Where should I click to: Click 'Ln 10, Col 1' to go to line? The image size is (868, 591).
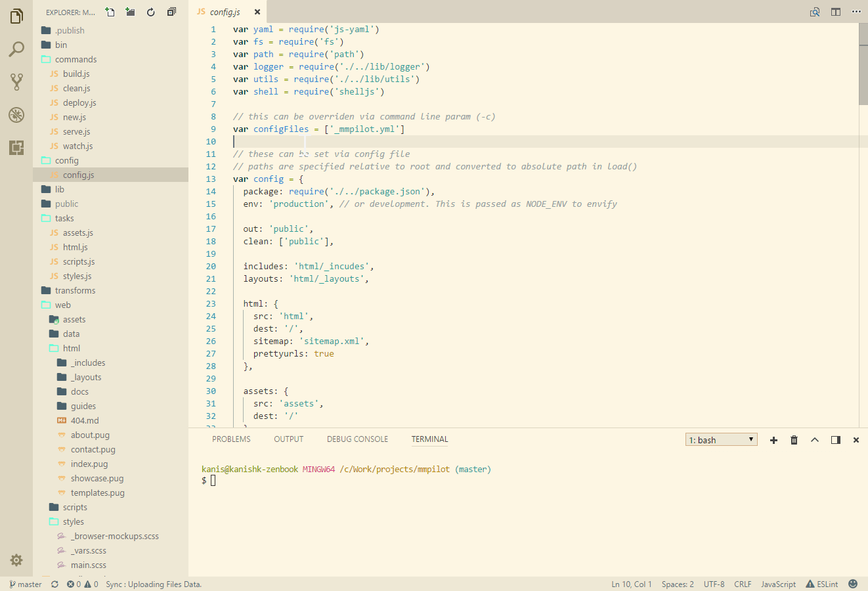coord(631,584)
